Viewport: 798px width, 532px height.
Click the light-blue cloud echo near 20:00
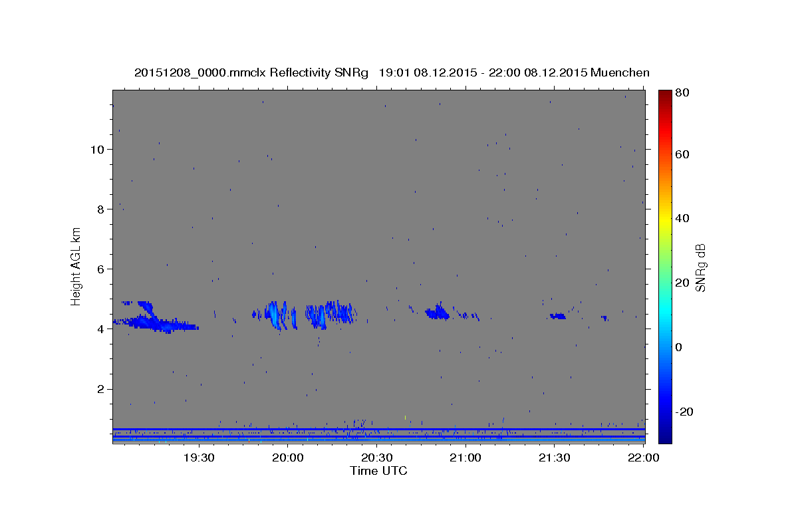click(274, 314)
